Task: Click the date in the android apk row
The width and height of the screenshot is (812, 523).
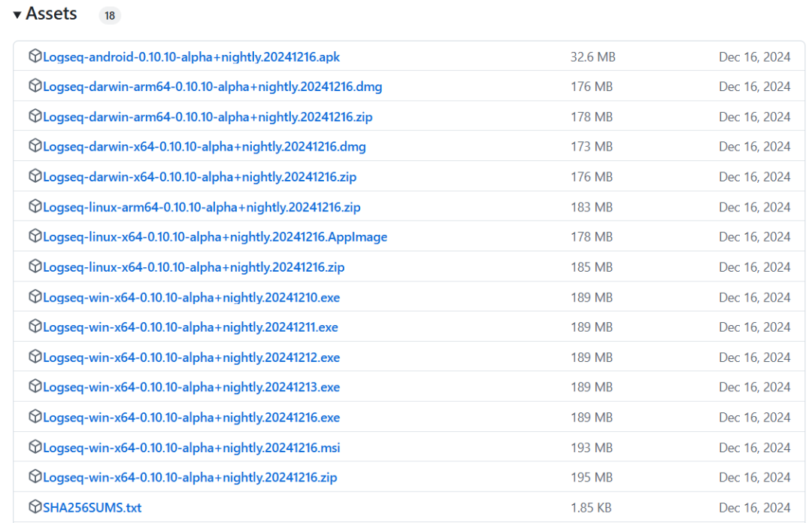Action: click(755, 57)
